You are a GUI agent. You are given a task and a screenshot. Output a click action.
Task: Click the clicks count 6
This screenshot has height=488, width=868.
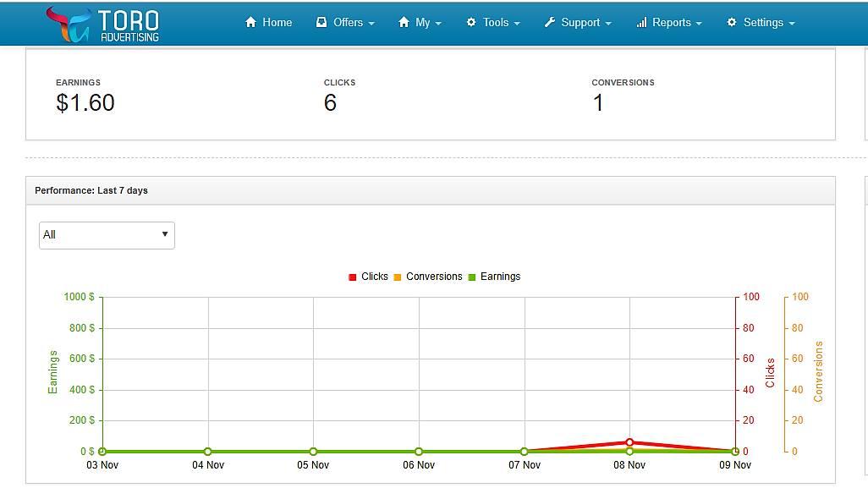331,103
